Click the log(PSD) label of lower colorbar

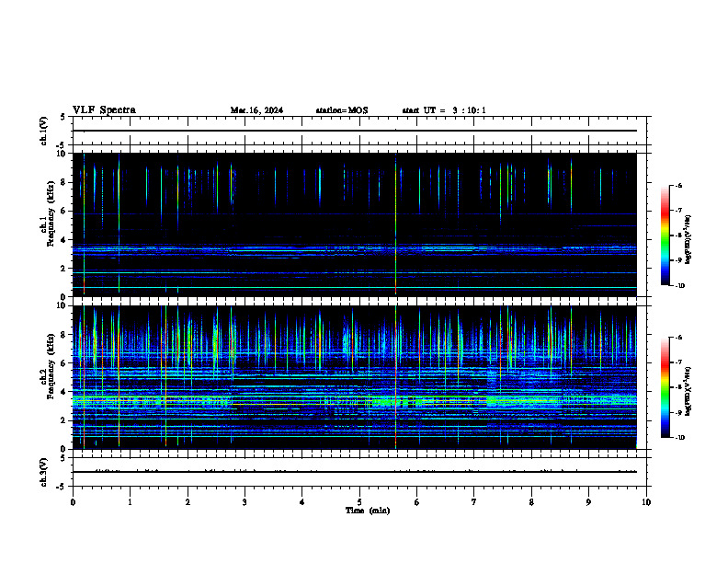(688, 392)
